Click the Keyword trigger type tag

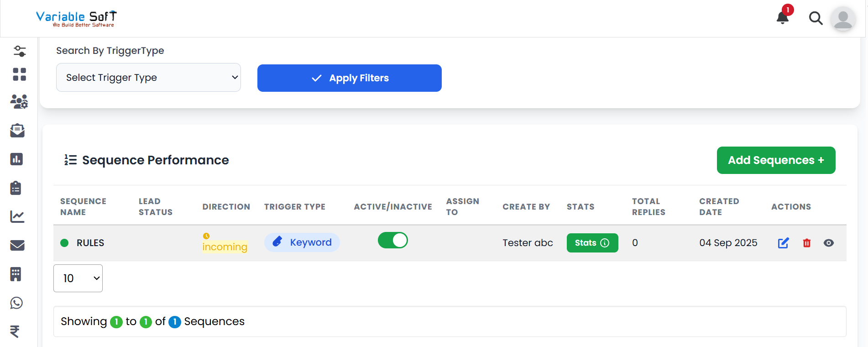click(x=302, y=242)
